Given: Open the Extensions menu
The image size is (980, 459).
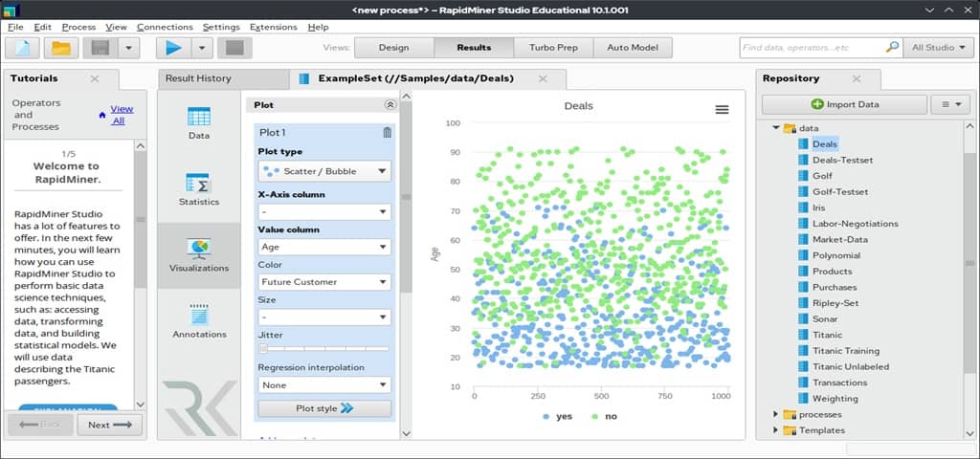Looking at the screenshot, I should pyautogui.click(x=273, y=27).
